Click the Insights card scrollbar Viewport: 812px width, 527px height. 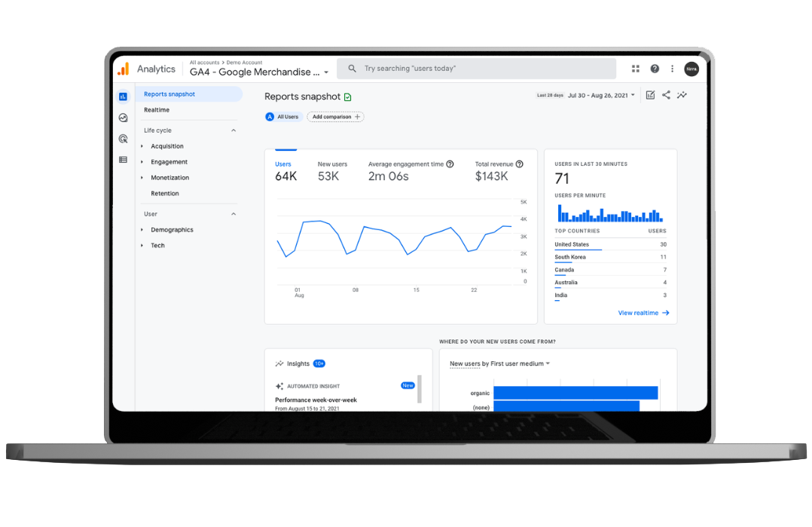pyautogui.click(x=420, y=388)
